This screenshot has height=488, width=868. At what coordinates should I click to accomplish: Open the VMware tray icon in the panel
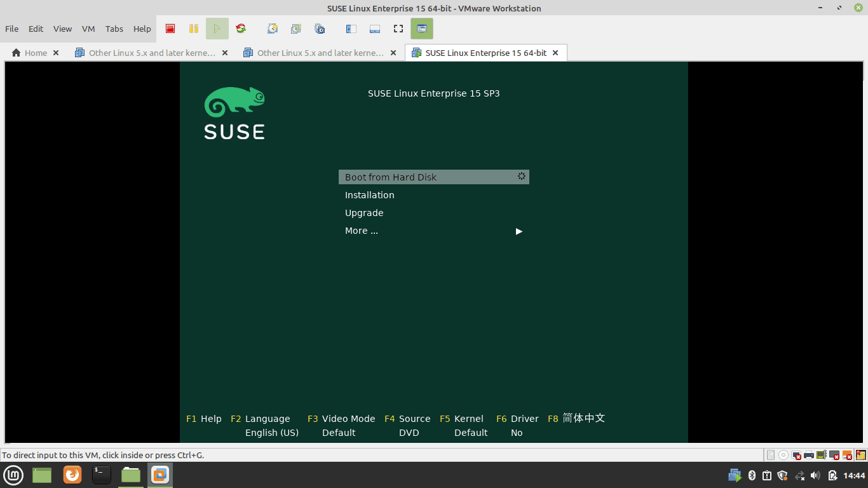[735, 475]
